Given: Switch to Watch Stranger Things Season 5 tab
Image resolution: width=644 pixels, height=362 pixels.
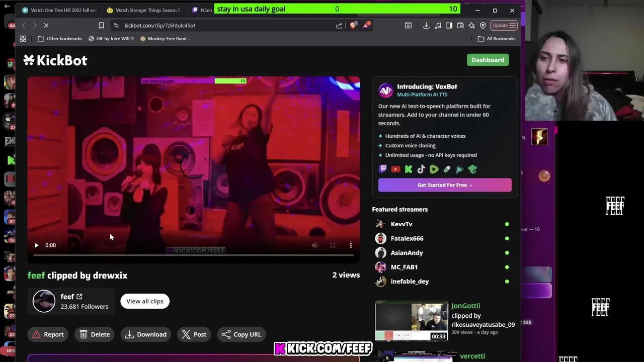Looking at the screenshot, I should [x=143, y=10].
